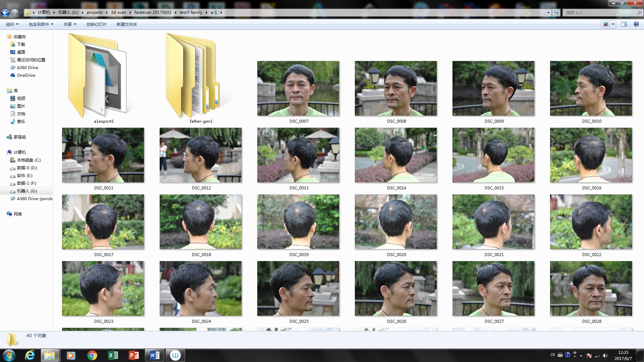Open media player taskbar icon

71,355
